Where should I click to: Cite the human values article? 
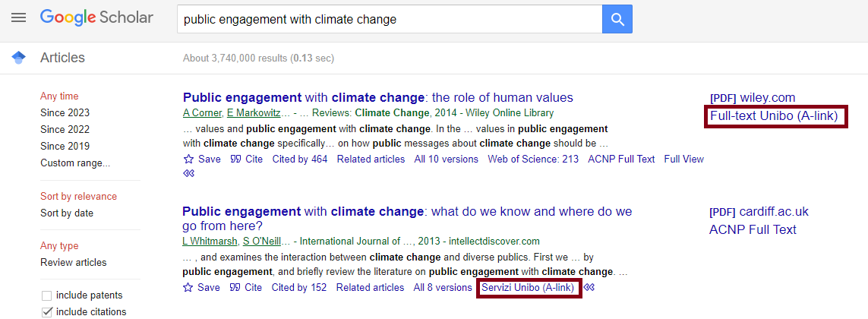[x=246, y=159]
